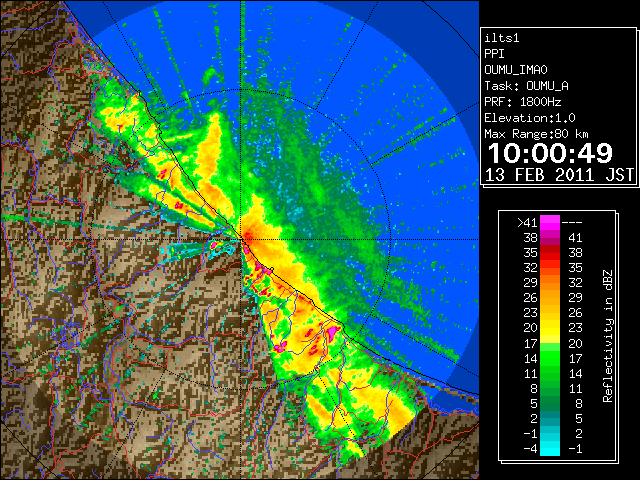Pick the bright magenta >41 dBZ swatch
640x480 pixels.
pyautogui.click(x=550, y=222)
